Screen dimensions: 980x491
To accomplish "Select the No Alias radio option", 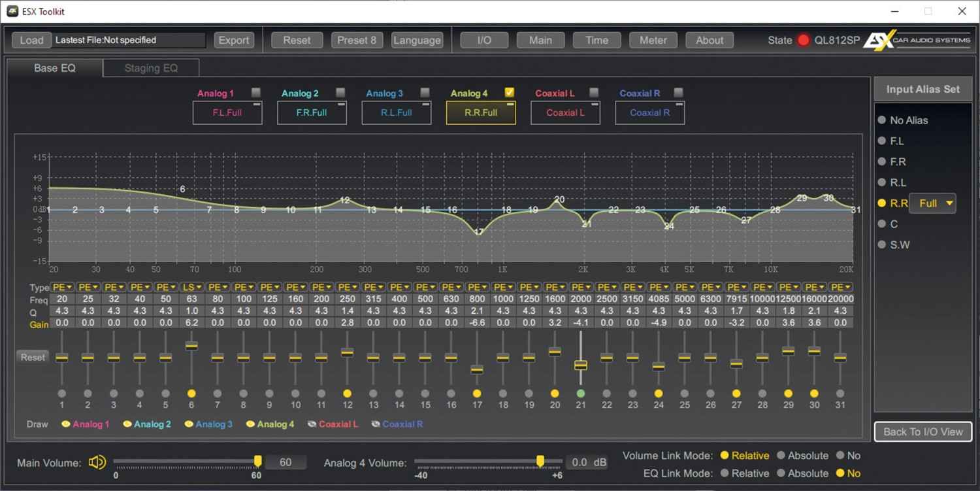I will tap(882, 120).
